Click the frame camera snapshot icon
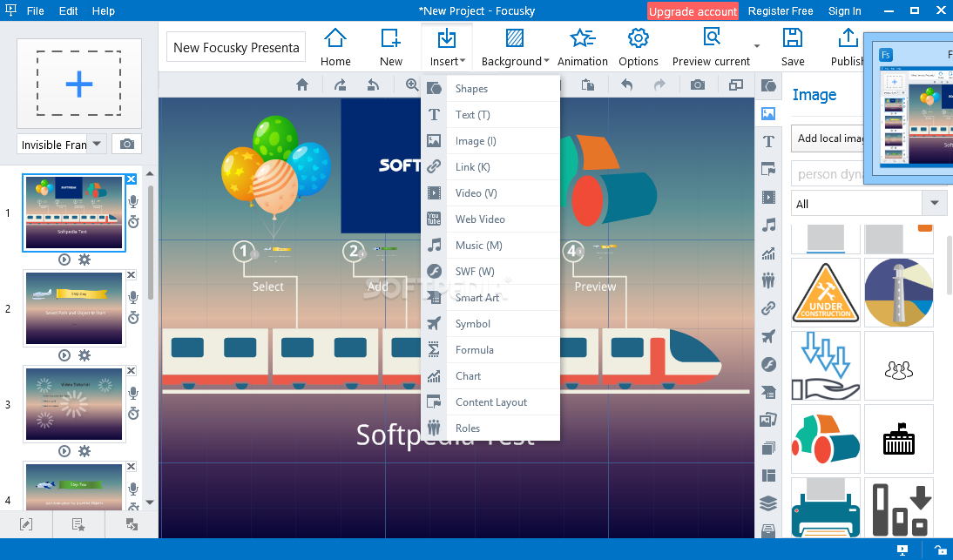Image resolution: width=953 pixels, height=560 pixels. (x=127, y=144)
